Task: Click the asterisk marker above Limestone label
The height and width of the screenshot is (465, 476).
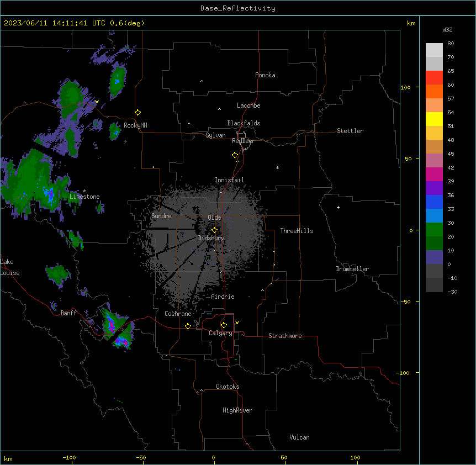Action: coord(84,191)
